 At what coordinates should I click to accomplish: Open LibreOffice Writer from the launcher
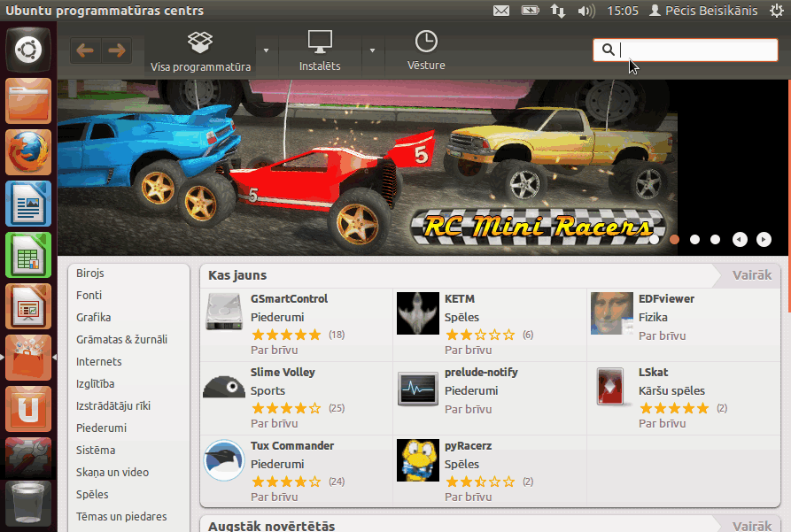[28, 204]
